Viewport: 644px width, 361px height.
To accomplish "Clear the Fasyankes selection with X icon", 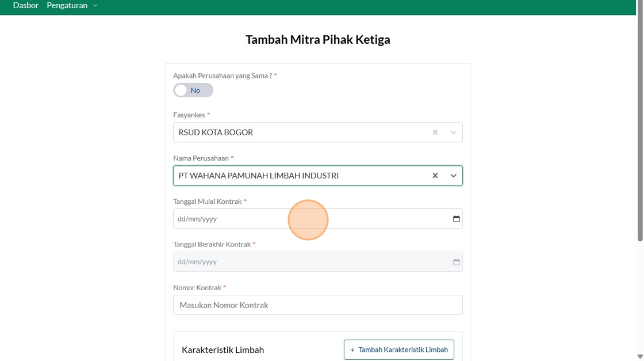I will click(435, 132).
